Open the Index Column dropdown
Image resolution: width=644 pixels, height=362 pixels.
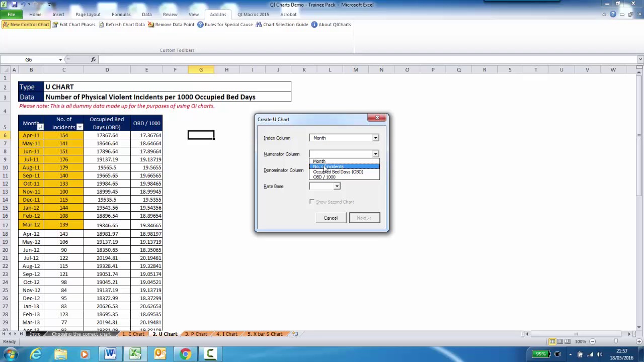(375, 138)
